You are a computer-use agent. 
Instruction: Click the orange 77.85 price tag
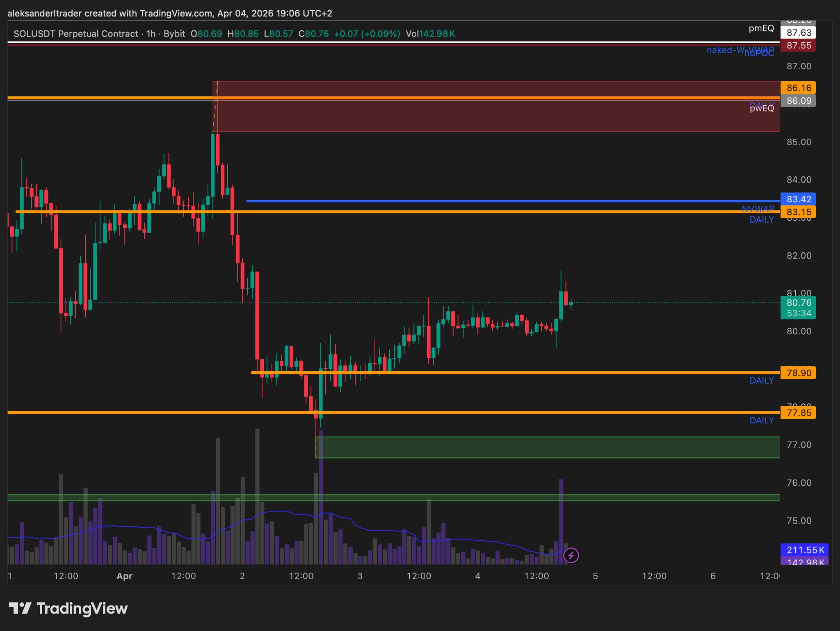798,413
